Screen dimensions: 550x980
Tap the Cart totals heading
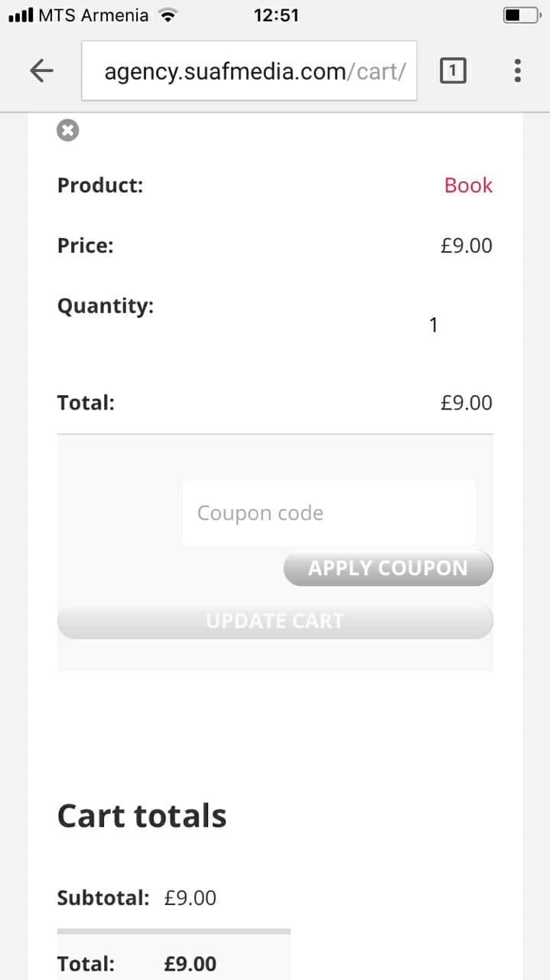142,815
